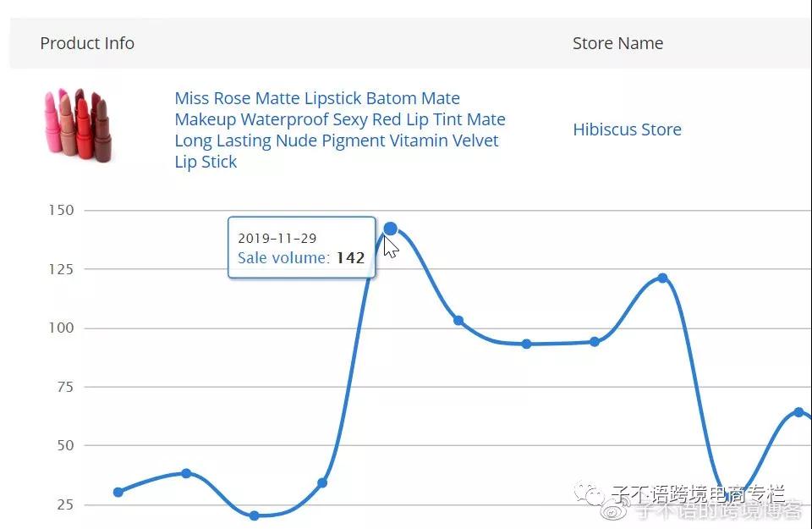Open the Miss Rose Matte Lipstick product link
Viewport: 812px width, 529px height.
(x=339, y=130)
